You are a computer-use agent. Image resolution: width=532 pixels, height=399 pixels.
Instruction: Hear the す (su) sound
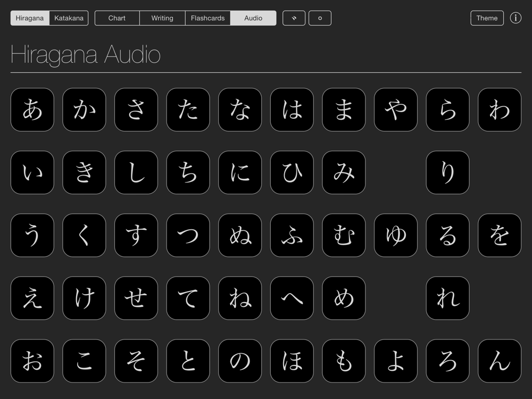click(x=136, y=235)
